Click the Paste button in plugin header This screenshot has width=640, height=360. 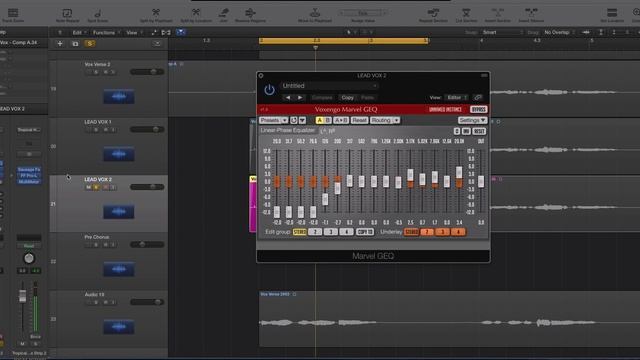[367, 98]
